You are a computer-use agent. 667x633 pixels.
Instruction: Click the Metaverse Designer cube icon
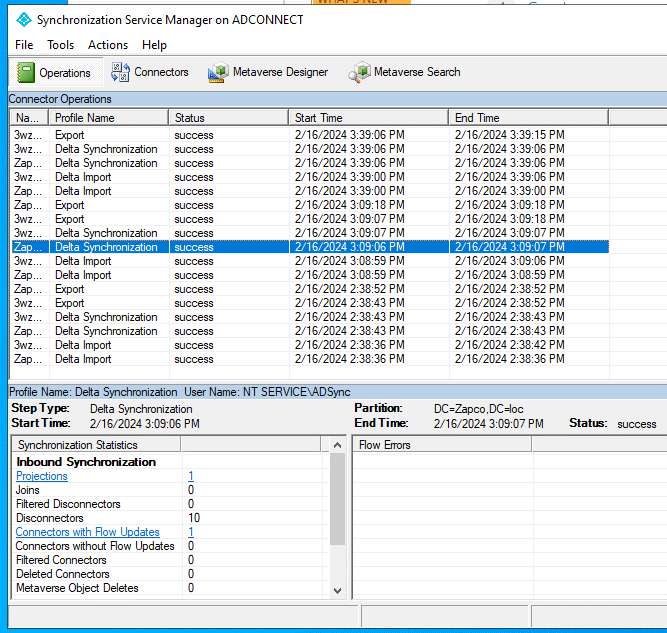pos(218,72)
